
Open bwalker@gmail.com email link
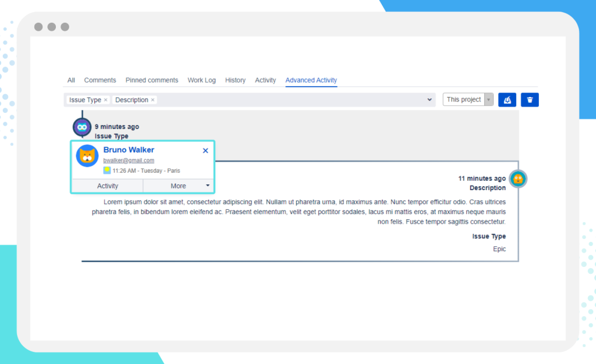point(128,160)
